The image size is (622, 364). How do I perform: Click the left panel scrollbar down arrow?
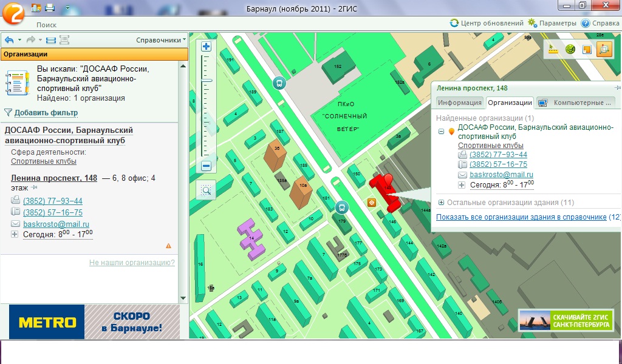(x=183, y=298)
